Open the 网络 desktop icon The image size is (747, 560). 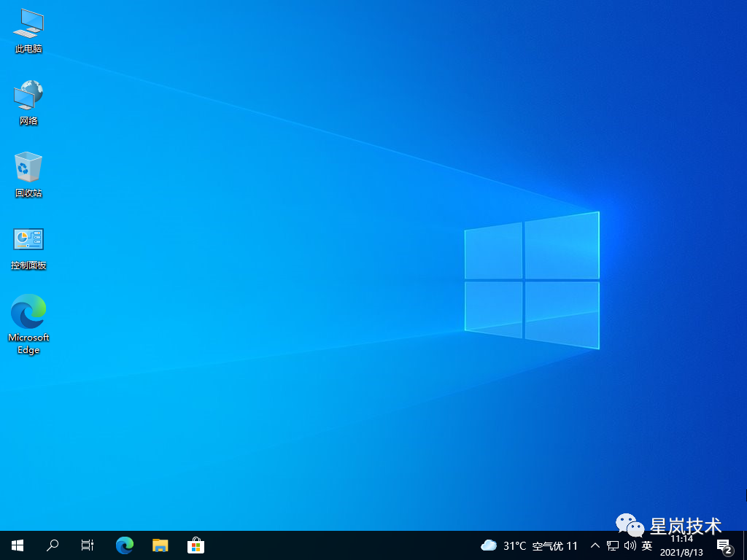coord(28,98)
